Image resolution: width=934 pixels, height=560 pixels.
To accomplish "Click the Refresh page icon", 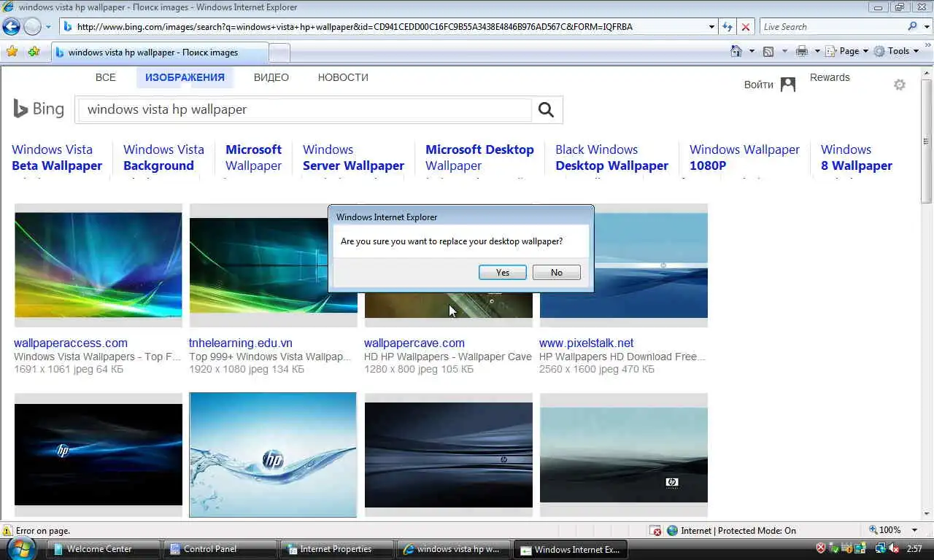I will pyautogui.click(x=727, y=27).
